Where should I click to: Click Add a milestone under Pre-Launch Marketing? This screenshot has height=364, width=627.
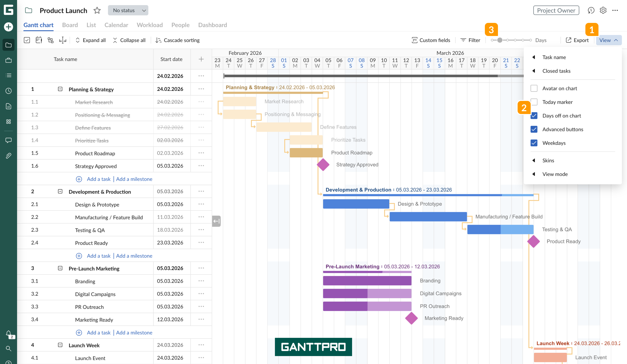(134, 332)
